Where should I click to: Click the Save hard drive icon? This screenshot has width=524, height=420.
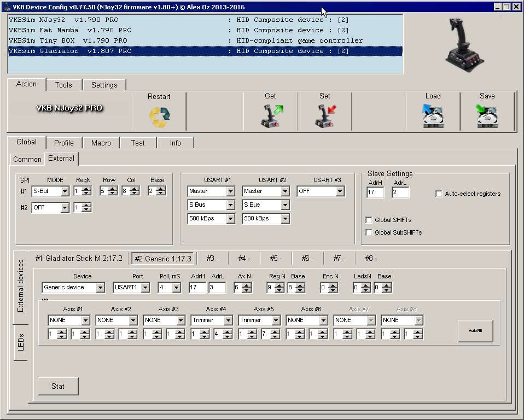[x=487, y=115]
